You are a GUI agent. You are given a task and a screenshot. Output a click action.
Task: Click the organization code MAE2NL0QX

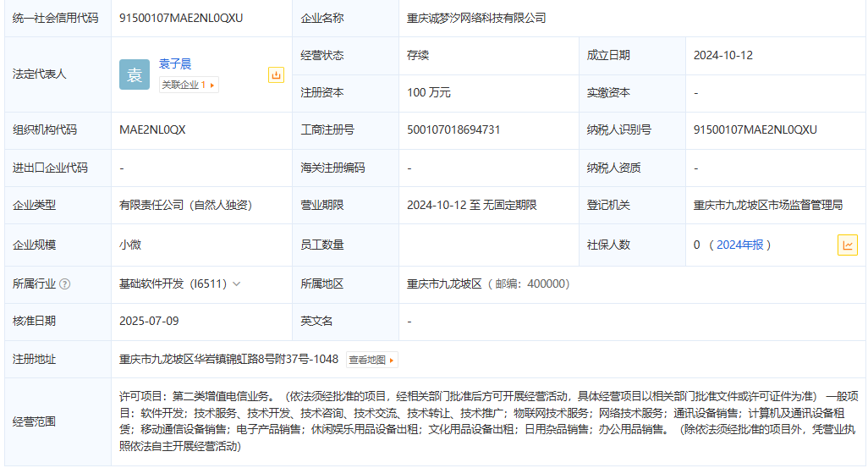(x=152, y=129)
